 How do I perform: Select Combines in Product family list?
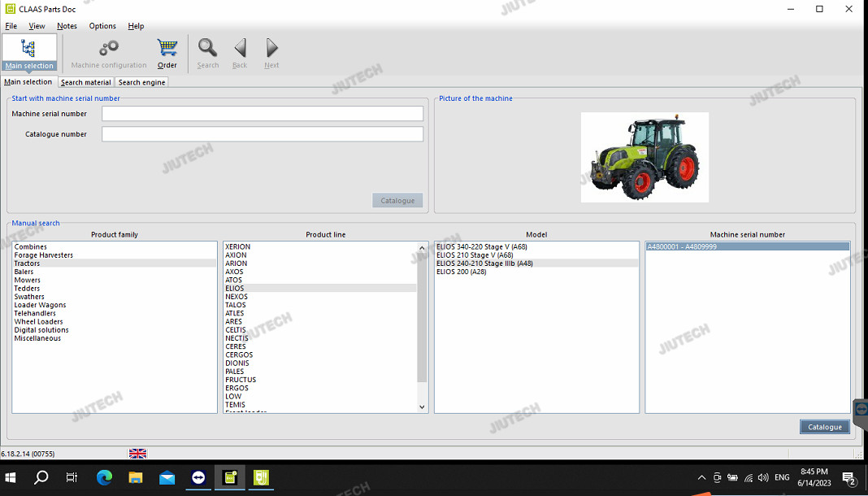tap(31, 246)
